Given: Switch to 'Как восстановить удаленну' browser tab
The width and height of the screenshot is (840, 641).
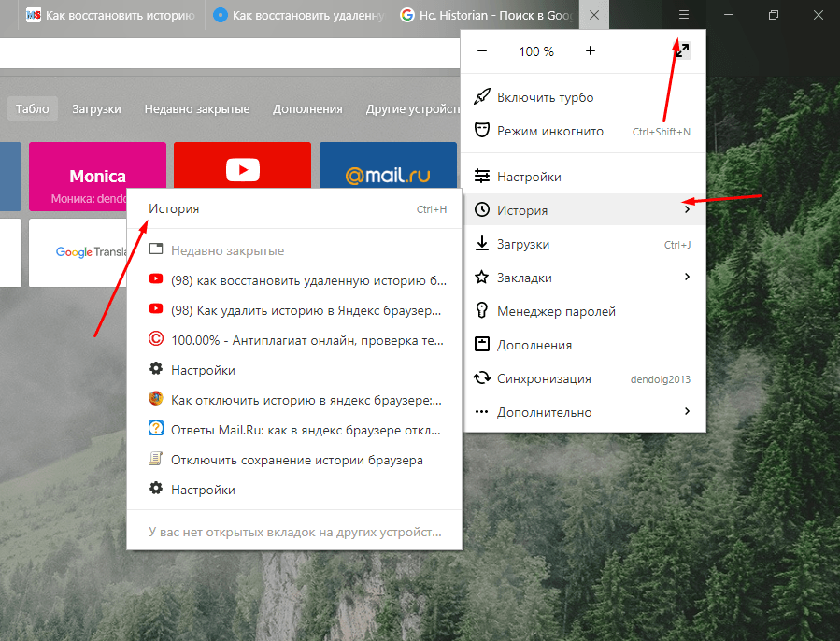Looking at the screenshot, I should tap(299, 15).
